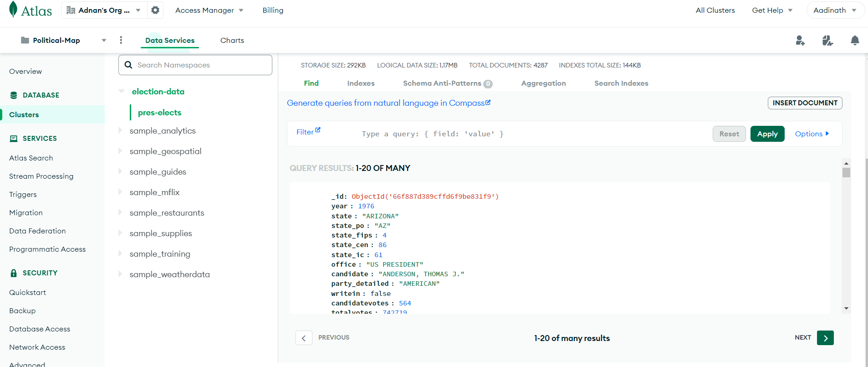Open the Charts tab
Viewport: 868px width, 367px height.
point(232,40)
